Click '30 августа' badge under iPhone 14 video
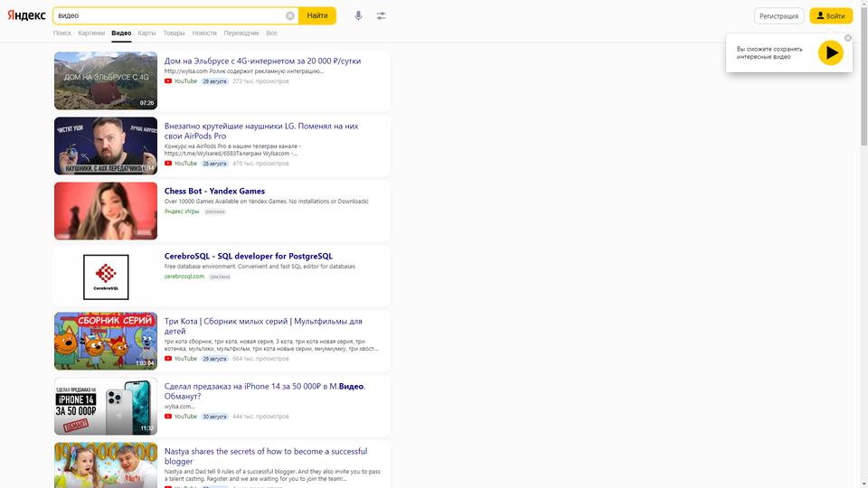This screenshot has height=488, width=868. coord(214,417)
